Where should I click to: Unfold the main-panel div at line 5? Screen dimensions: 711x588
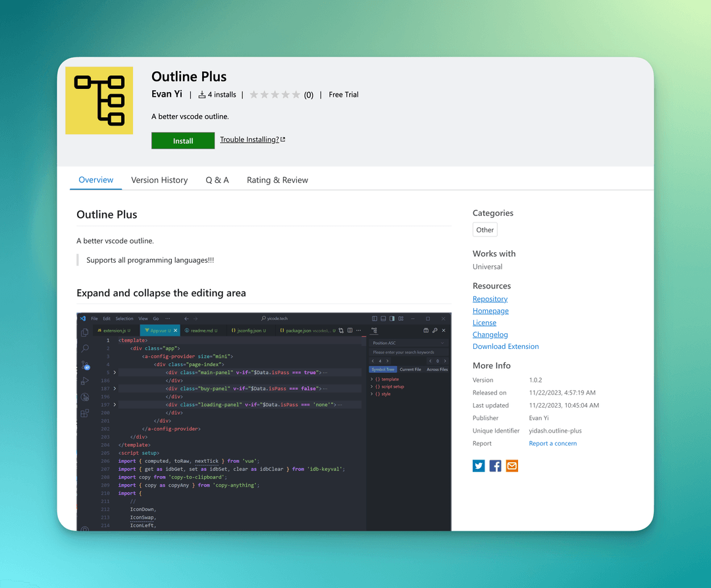point(115,372)
